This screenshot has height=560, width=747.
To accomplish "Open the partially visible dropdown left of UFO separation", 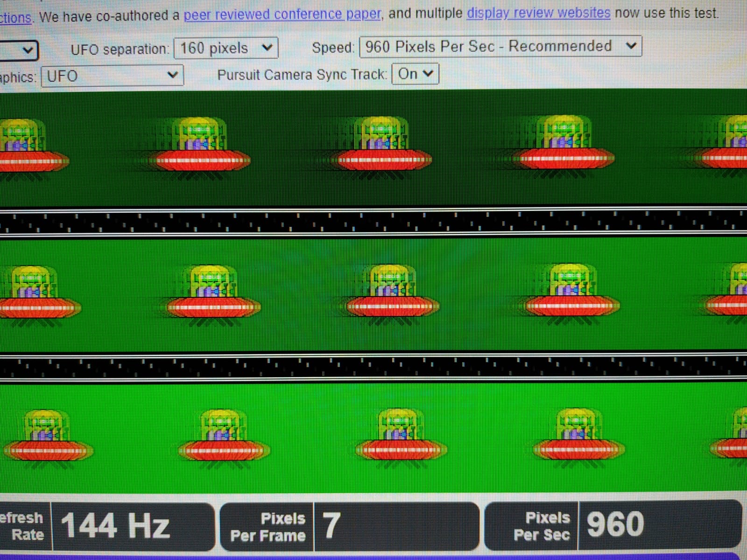I will pyautogui.click(x=19, y=50).
